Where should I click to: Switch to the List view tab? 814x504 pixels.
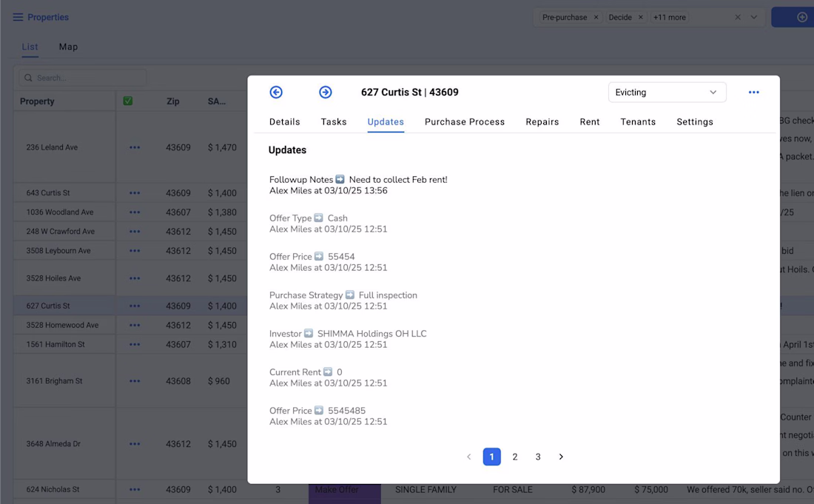point(30,47)
